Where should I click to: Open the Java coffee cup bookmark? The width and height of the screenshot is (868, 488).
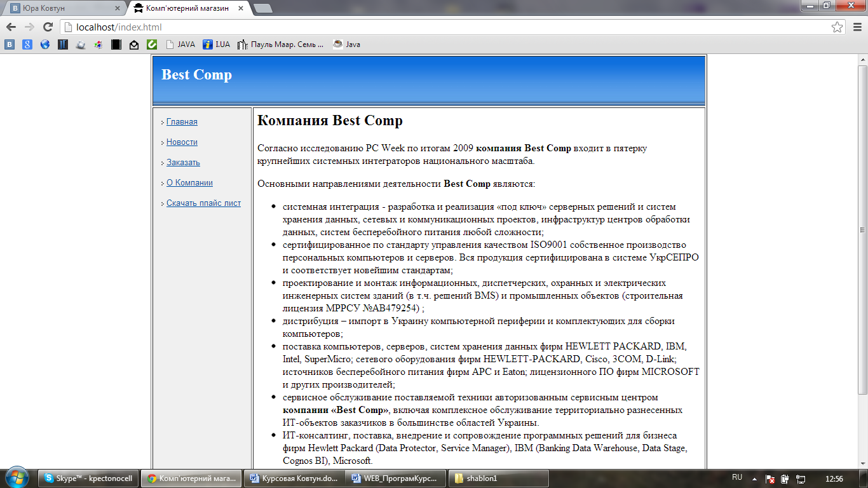click(346, 44)
